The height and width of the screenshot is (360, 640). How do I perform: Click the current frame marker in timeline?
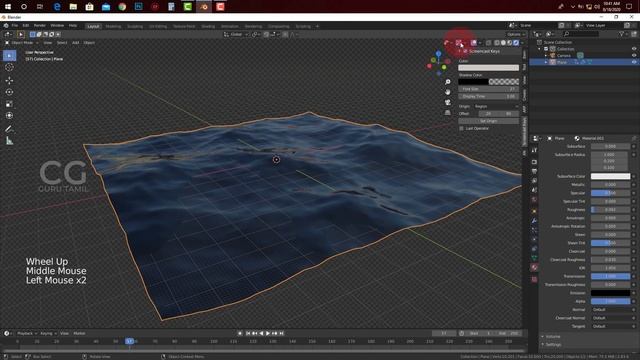tap(129, 341)
